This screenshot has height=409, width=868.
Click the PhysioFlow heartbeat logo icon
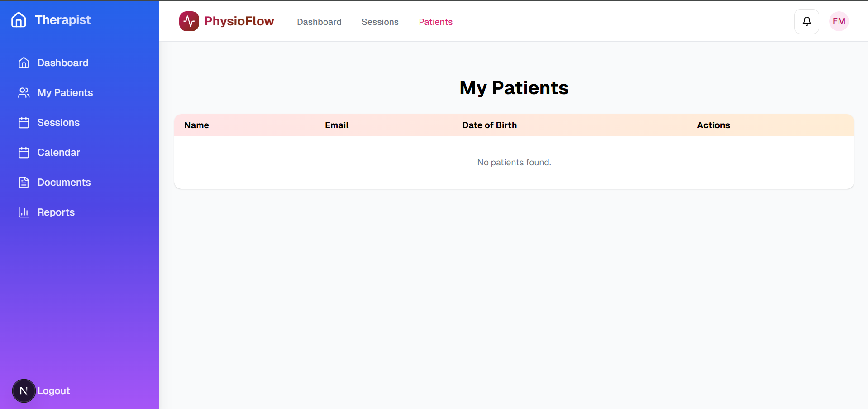(189, 21)
